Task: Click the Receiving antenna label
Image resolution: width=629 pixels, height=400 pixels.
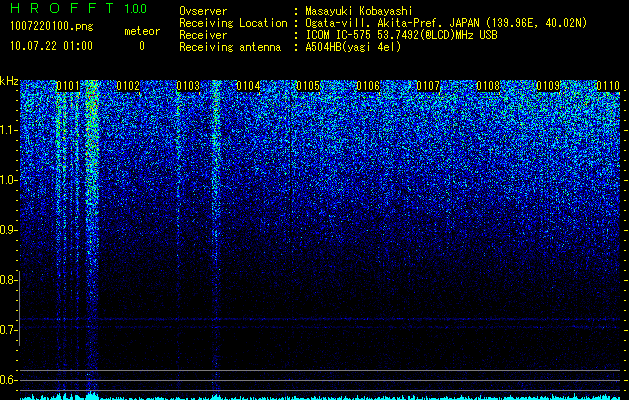Action: [230, 47]
